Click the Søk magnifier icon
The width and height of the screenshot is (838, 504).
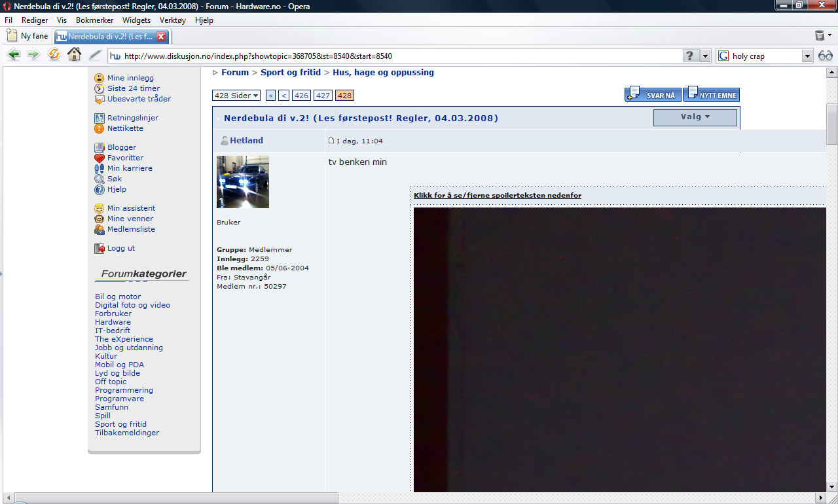coord(100,179)
